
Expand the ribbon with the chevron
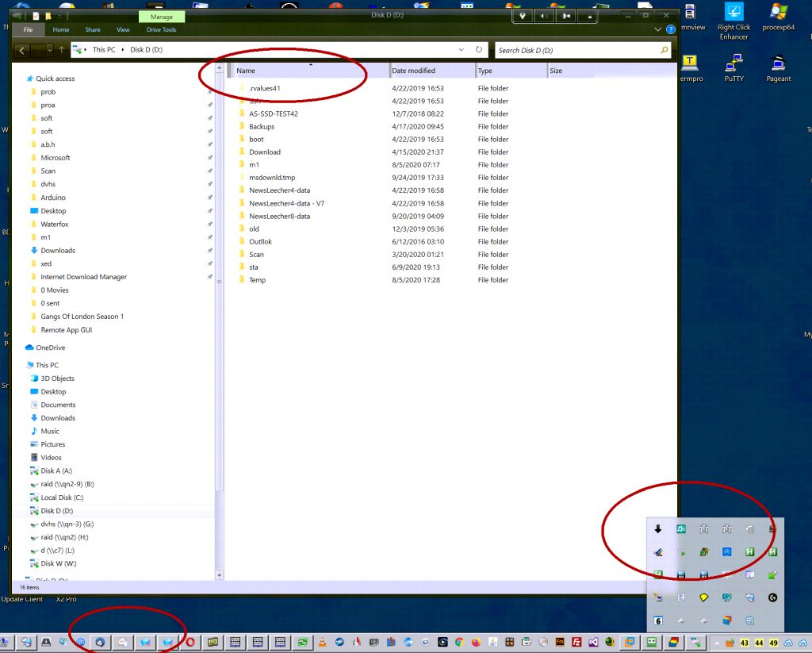tap(657, 29)
